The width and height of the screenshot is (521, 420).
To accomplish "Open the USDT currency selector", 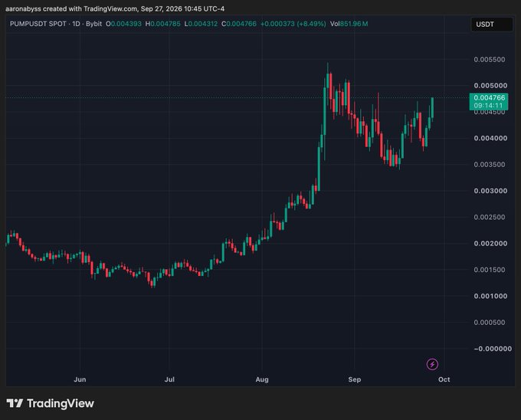I will [492, 25].
